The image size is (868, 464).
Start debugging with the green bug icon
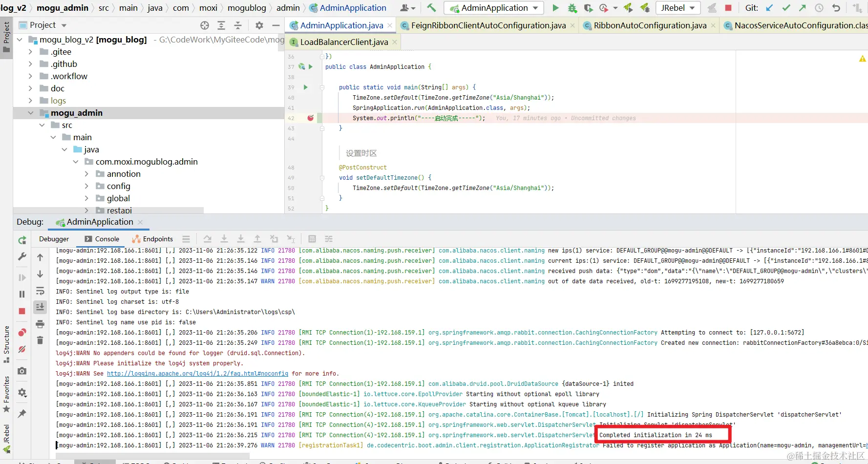coord(572,8)
